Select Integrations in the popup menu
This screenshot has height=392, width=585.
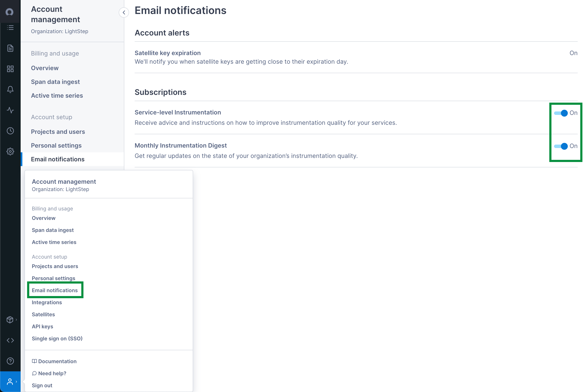click(47, 302)
